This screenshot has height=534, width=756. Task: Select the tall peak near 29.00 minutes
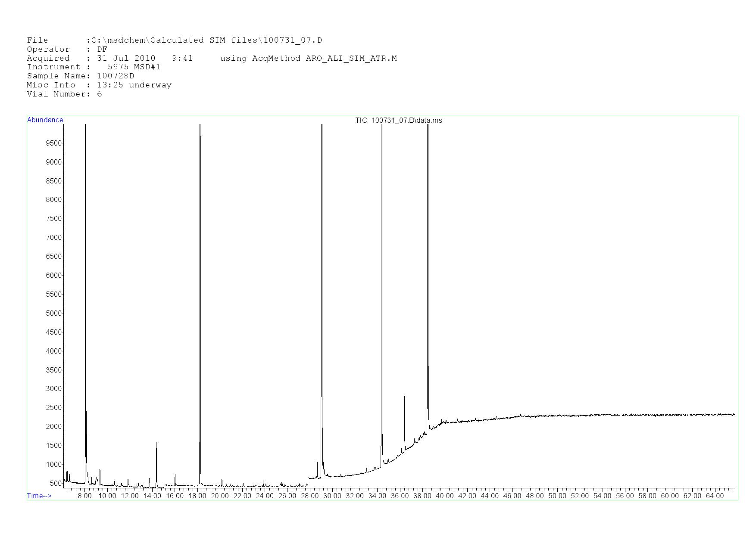click(322, 258)
